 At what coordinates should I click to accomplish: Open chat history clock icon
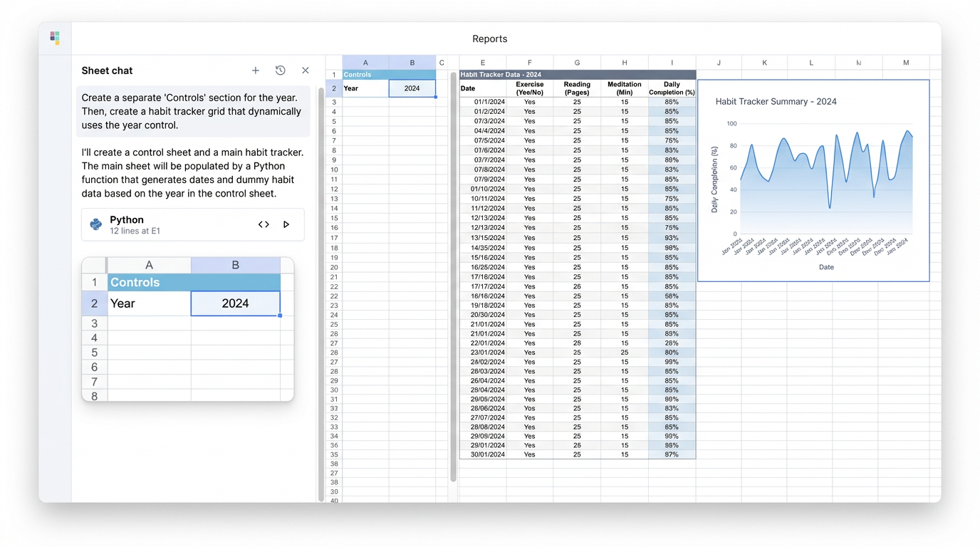[x=281, y=71]
